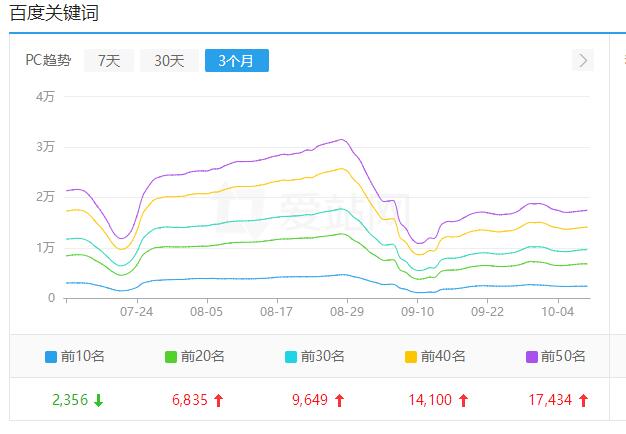Screen dimensions: 626x434
Task: Toggle the 前50名 legend series
Action: (x=556, y=356)
